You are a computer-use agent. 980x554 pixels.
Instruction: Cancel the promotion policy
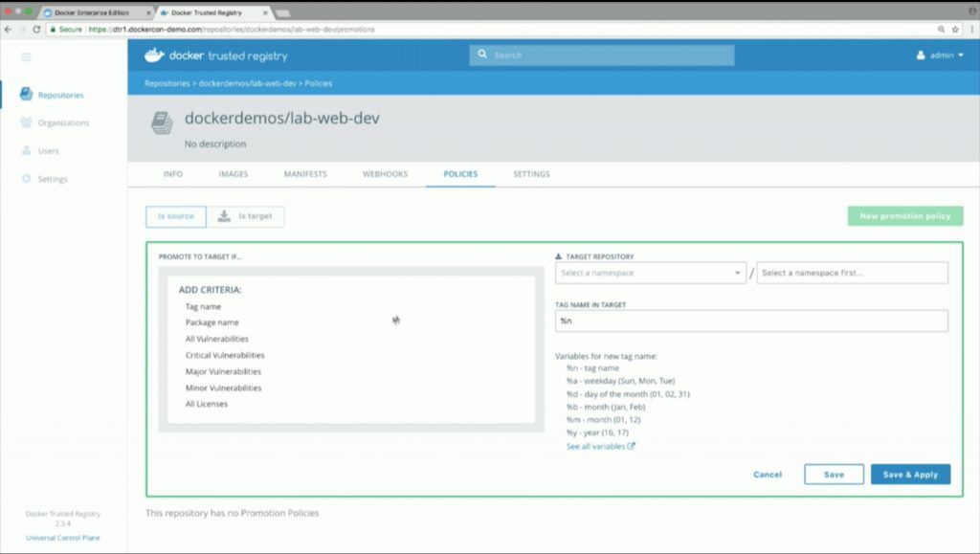(x=768, y=475)
